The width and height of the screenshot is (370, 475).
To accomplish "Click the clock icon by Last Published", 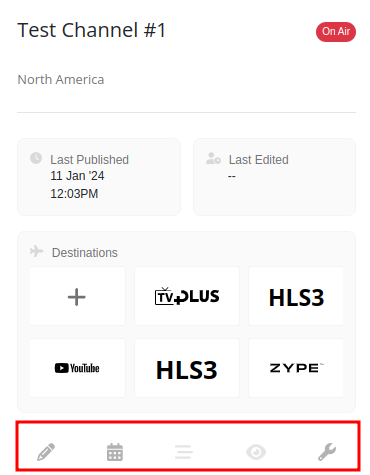I will tap(36, 158).
